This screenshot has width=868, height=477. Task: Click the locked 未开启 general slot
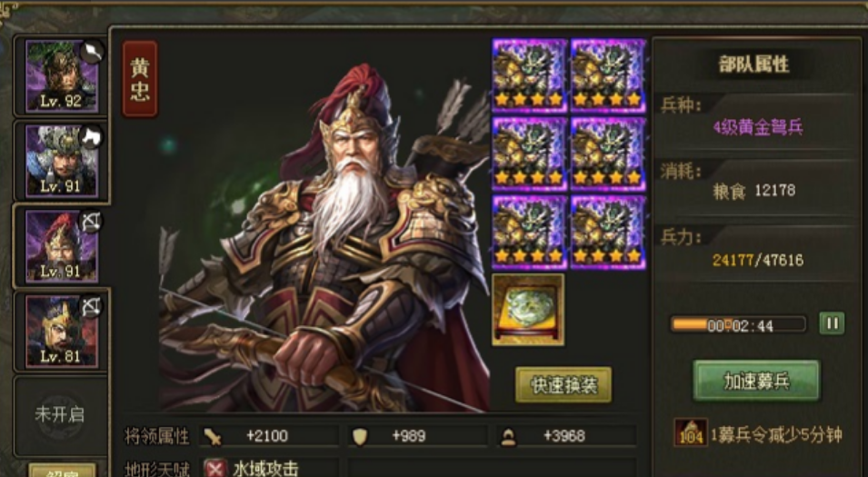click(60, 415)
